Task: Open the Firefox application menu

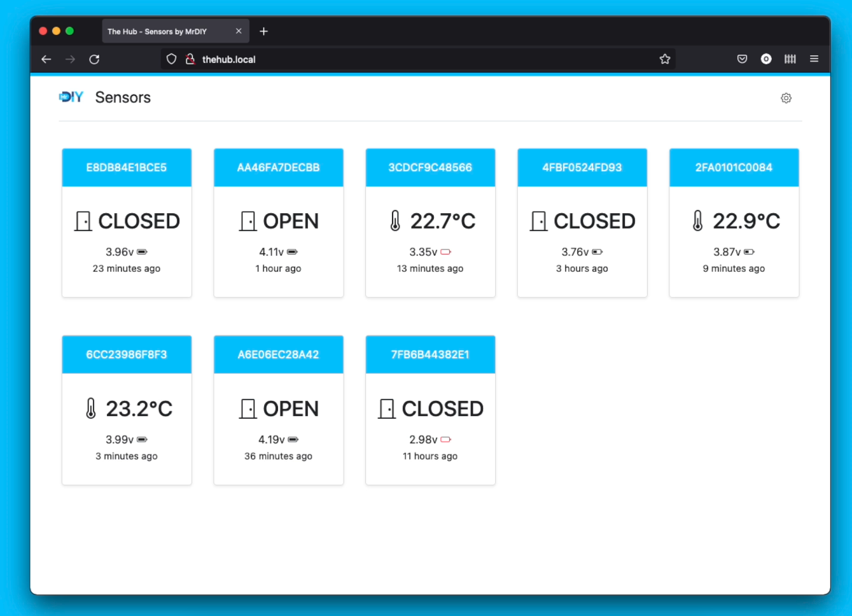Action: (x=814, y=59)
